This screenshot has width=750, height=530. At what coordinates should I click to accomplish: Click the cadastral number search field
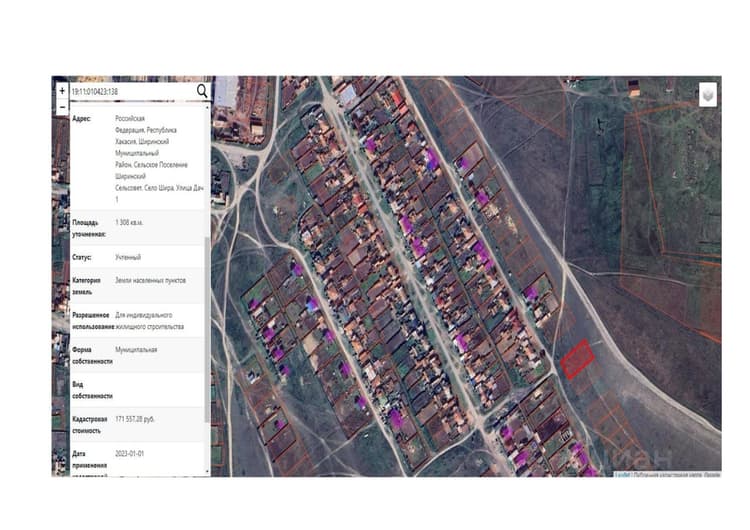pyautogui.click(x=132, y=91)
